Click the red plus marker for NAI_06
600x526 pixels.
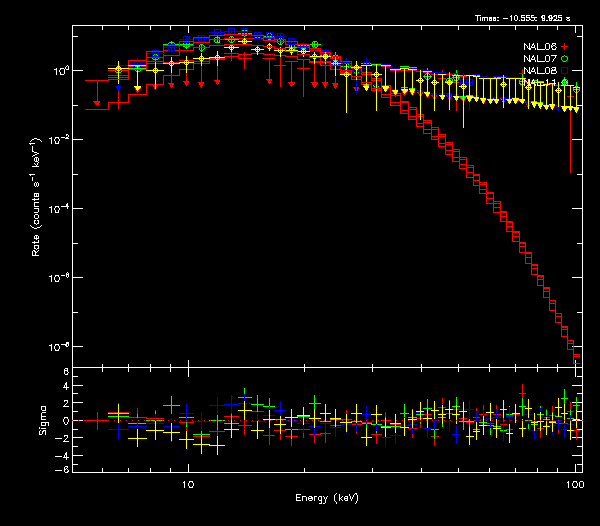click(564, 47)
